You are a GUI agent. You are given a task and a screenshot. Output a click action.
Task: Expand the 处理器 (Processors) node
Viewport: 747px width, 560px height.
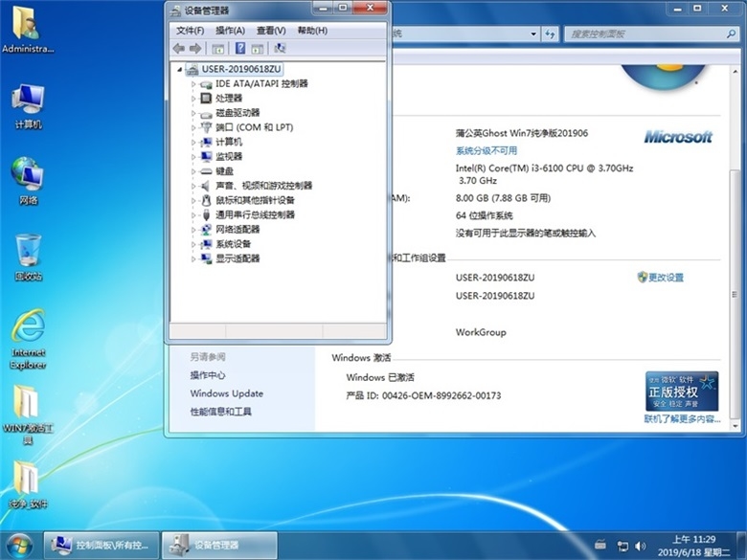[x=193, y=99]
